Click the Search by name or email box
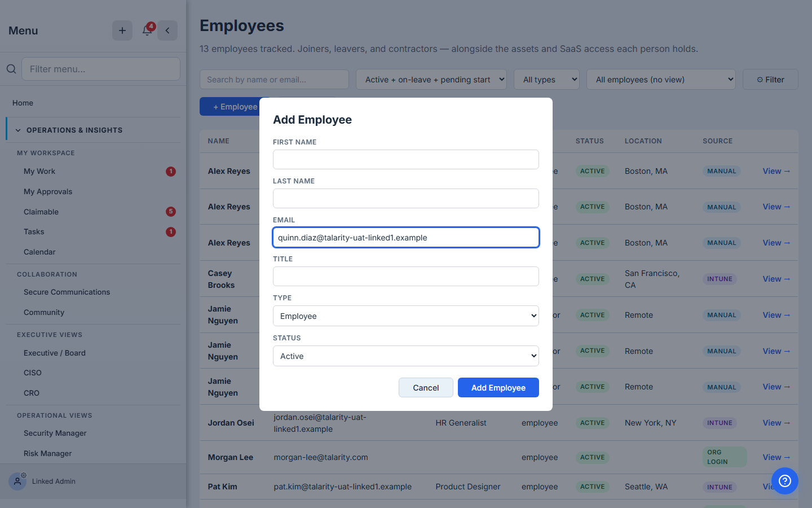The width and height of the screenshot is (812, 508). pyautogui.click(x=274, y=80)
